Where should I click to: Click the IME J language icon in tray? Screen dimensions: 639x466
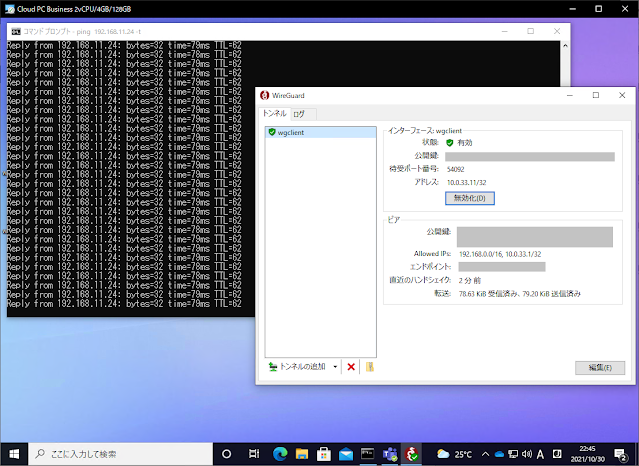tap(557, 454)
